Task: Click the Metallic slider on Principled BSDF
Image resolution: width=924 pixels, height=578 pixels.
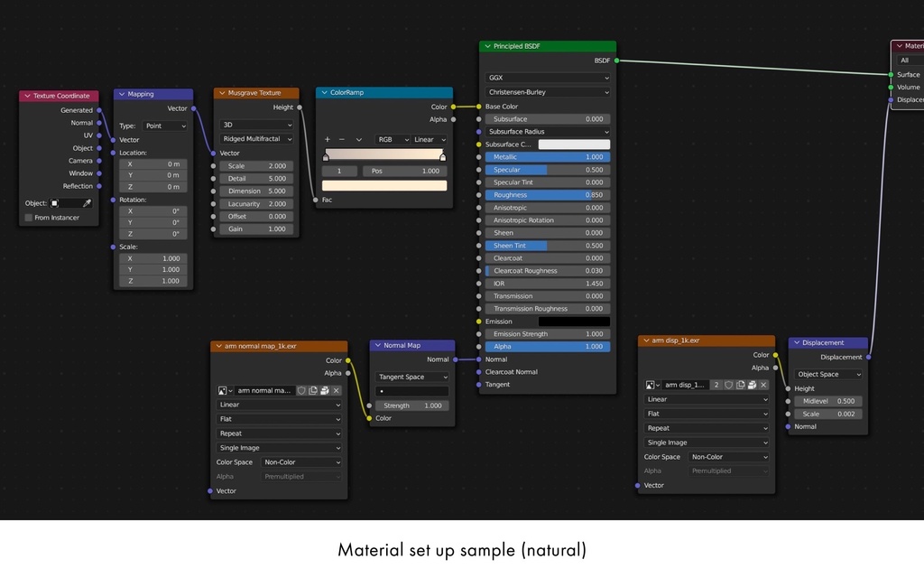Action: (548, 157)
